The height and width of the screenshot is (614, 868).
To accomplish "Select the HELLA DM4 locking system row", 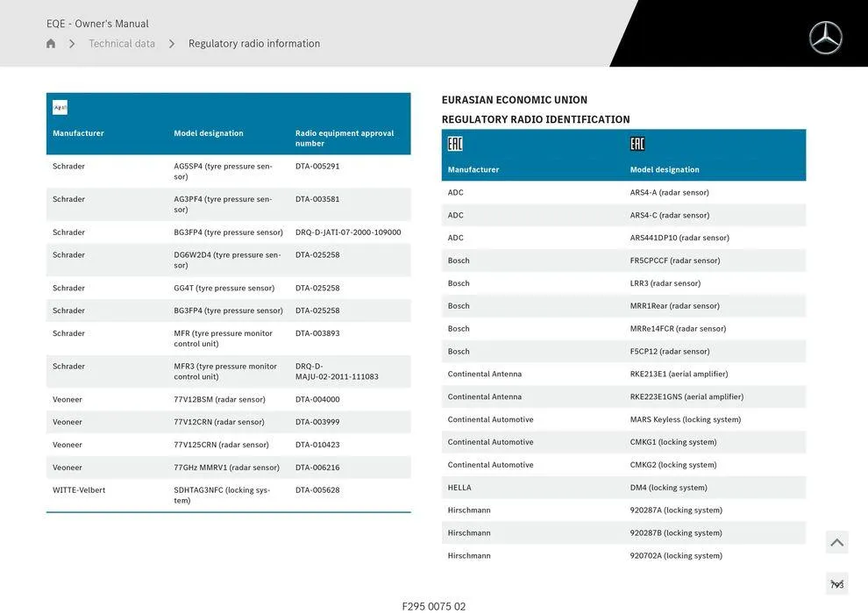I will click(x=623, y=488).
